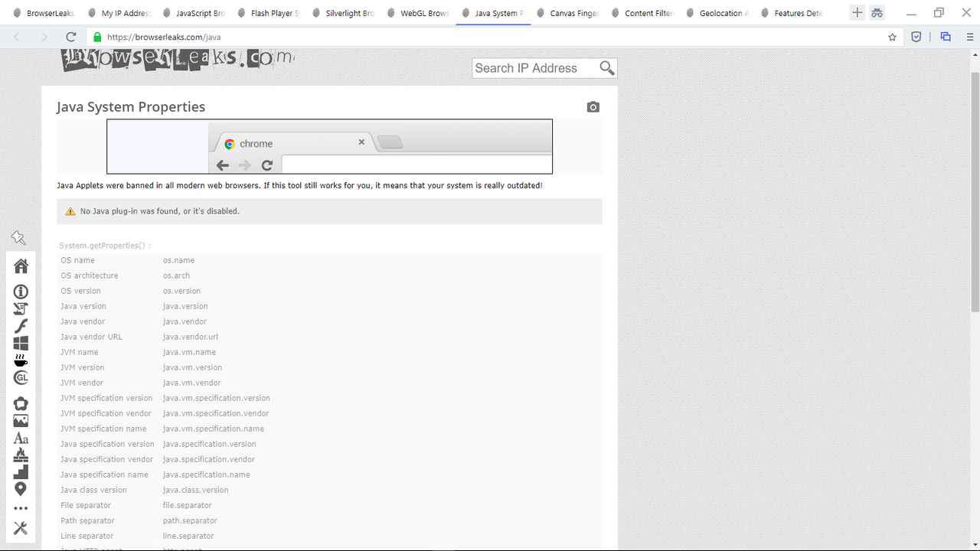Viewport: 980px width, 551px height.
Task: Open the info circle icon in sidebar
Action: click(21, 292)
